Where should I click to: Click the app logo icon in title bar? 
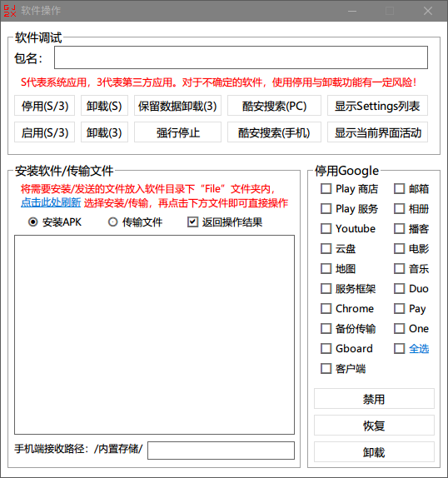[10, 11]
